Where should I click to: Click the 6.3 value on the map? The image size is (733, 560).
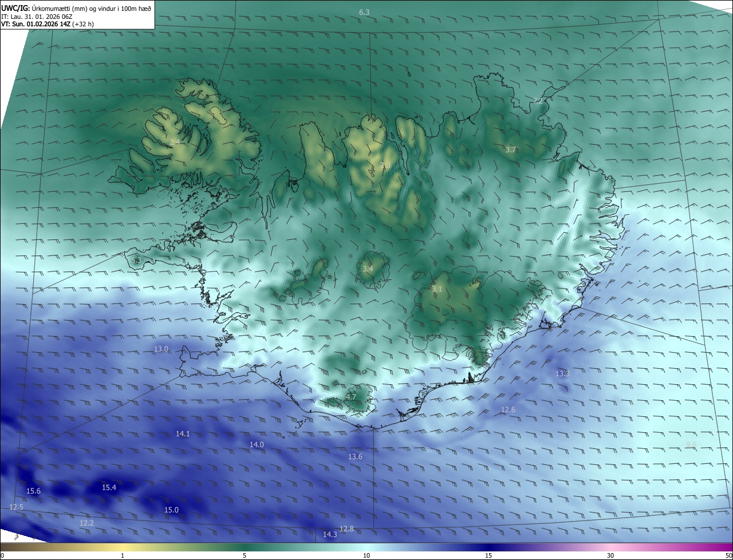click(364, 12)
